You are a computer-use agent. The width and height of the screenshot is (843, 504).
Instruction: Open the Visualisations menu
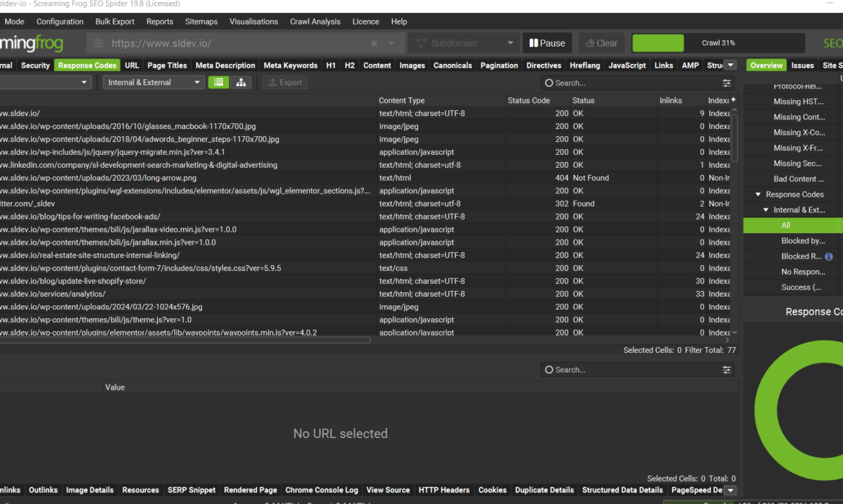[254, 22]
